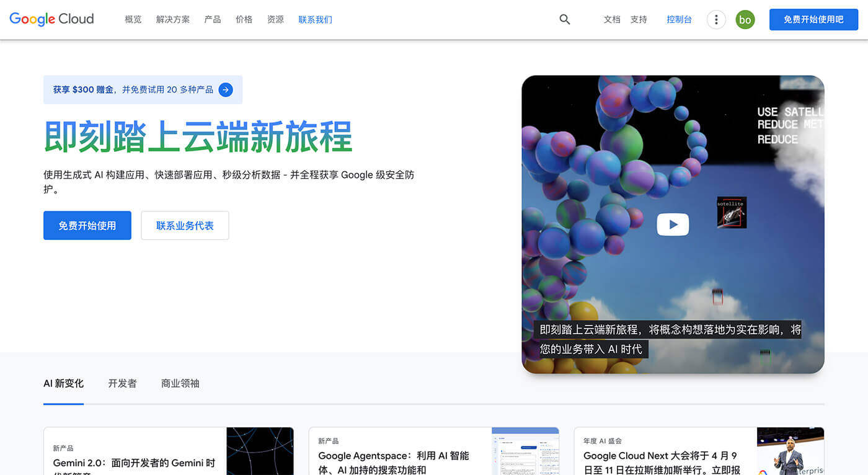Open the 概览 menu item

pos(133,20)
